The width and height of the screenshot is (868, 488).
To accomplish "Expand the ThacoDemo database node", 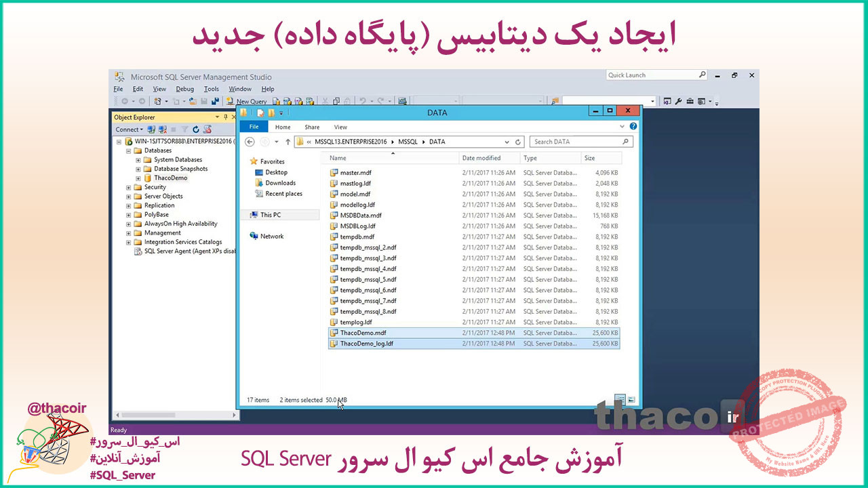I will pos(138,178).
